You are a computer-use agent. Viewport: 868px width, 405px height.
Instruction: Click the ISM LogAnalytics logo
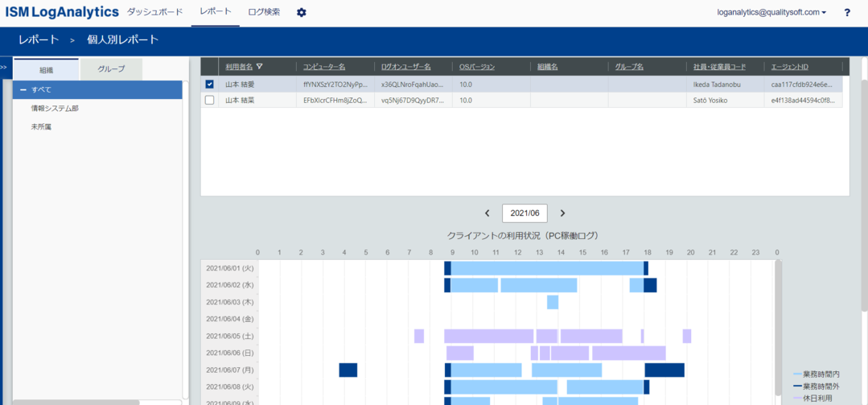pyautogui.click(x=62, y=13)
